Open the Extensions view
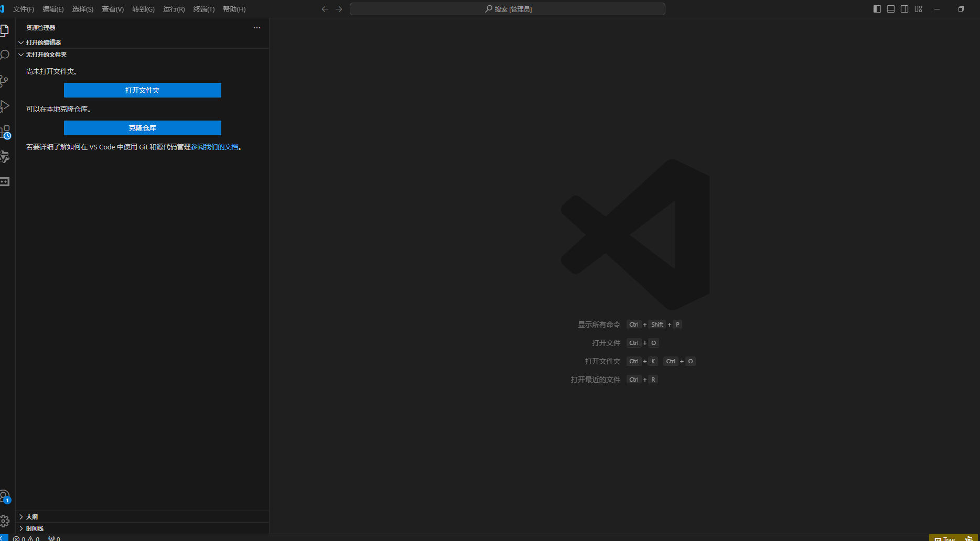Image resolution: width=980 pixels, height=541 pixels. (5, 132)
